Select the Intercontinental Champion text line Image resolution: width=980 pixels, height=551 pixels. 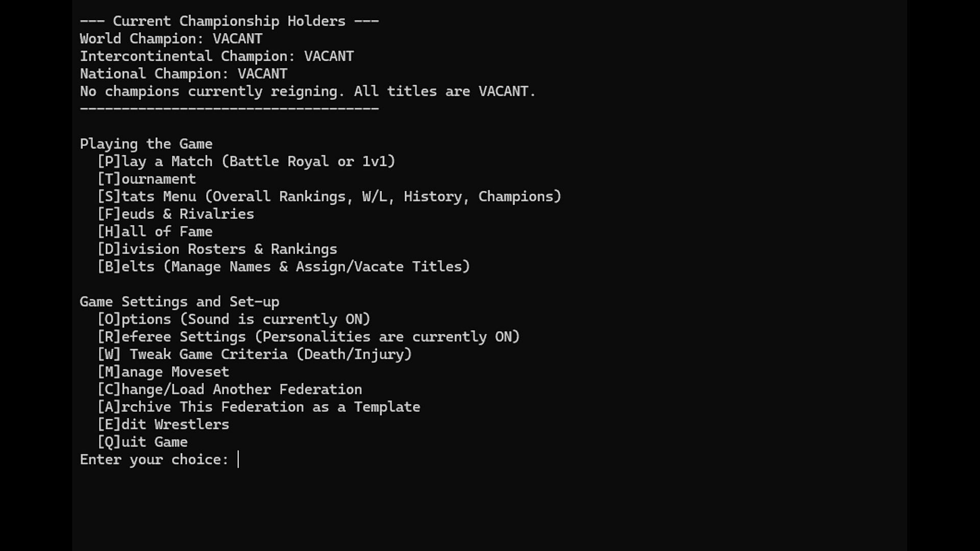pyautogui.click(x=216, y=56)
